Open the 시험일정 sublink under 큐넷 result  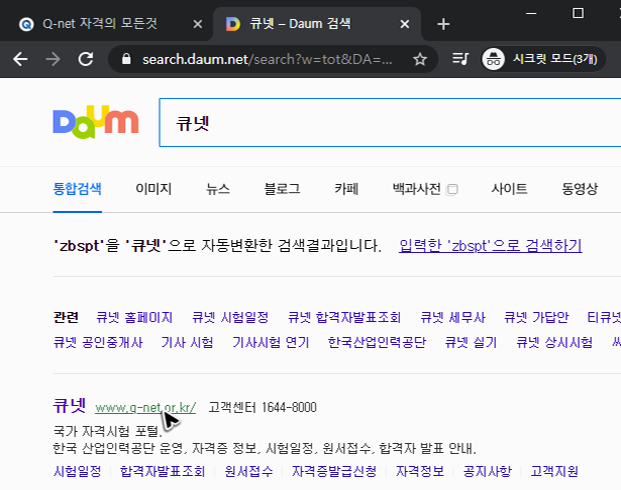77,471
